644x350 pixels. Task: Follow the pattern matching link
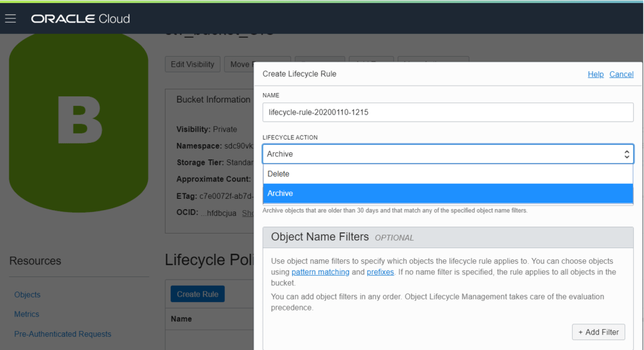coord(320,272)
